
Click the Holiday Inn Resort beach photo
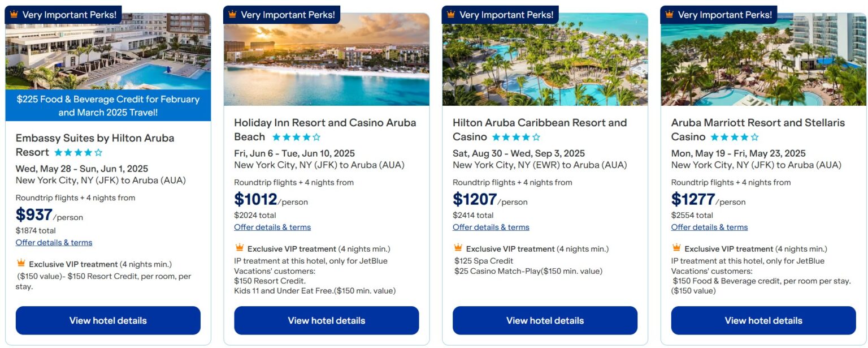326,62
